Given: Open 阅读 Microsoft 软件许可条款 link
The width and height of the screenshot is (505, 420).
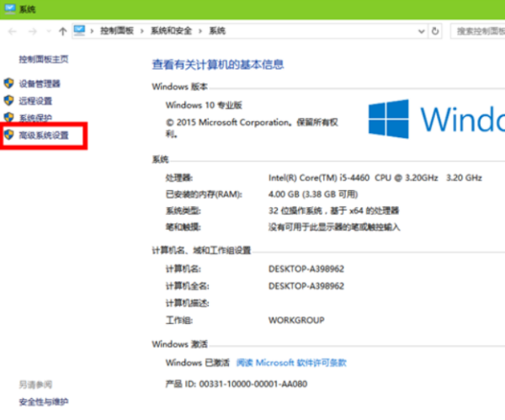Looking at the screenshot, I should pyautogui.click(x=291, y=363).
